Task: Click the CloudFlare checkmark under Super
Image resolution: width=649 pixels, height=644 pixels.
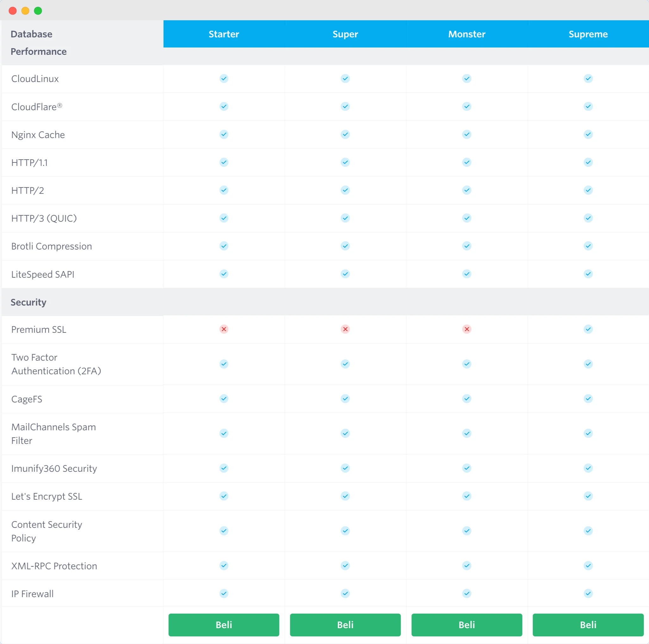Action: [x=345, y=107]
